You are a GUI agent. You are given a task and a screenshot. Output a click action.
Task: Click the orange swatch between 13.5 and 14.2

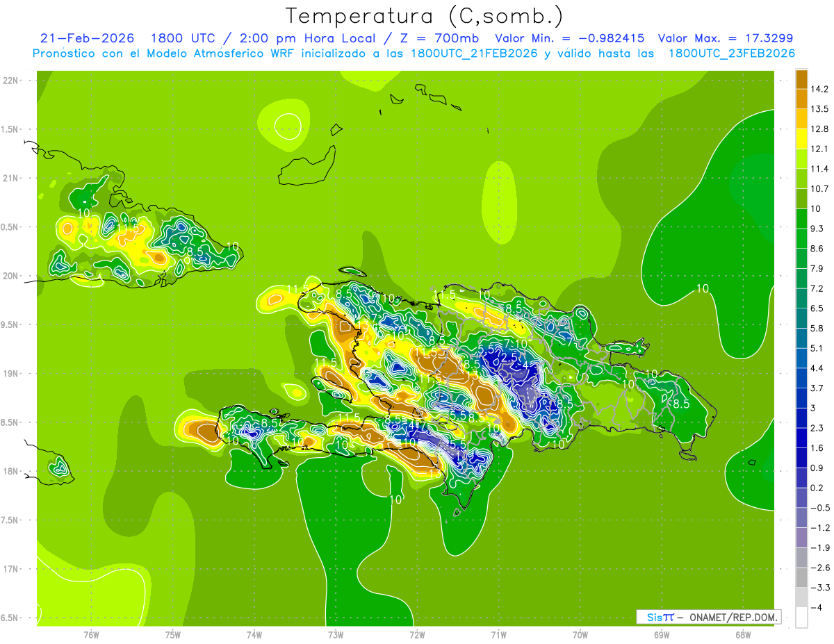coord(801,99)
